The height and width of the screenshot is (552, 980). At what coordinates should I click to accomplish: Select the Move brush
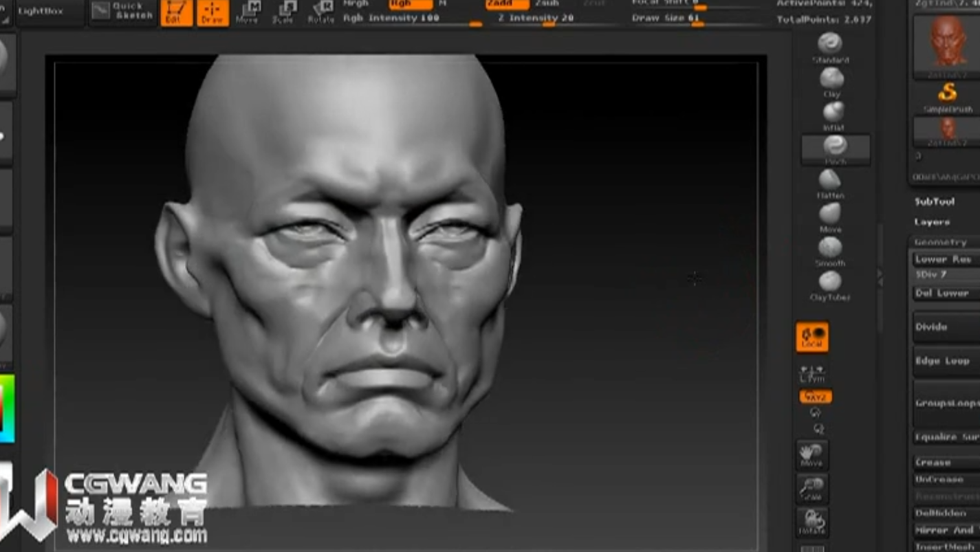click(830, 218)
